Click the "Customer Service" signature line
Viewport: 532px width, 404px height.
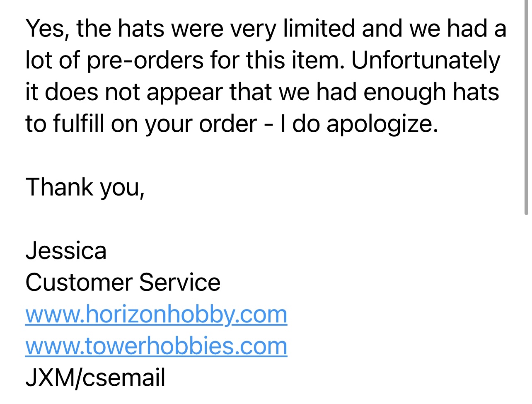click(123, 283)
